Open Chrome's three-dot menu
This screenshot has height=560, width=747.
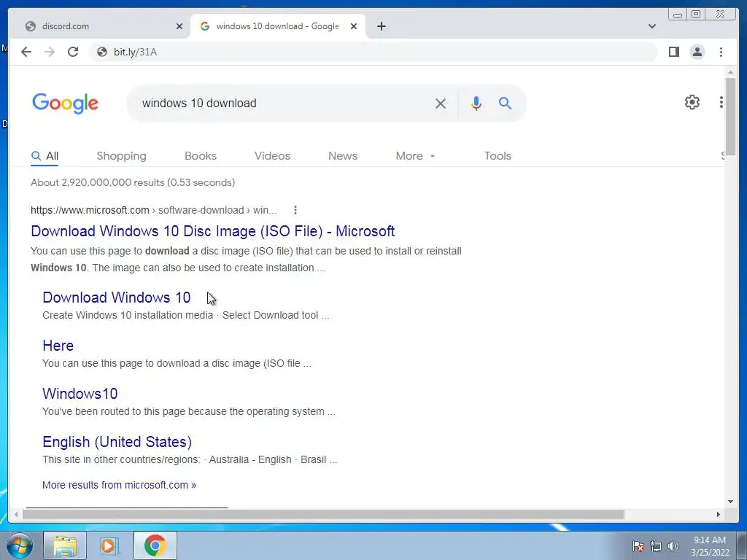721,52
